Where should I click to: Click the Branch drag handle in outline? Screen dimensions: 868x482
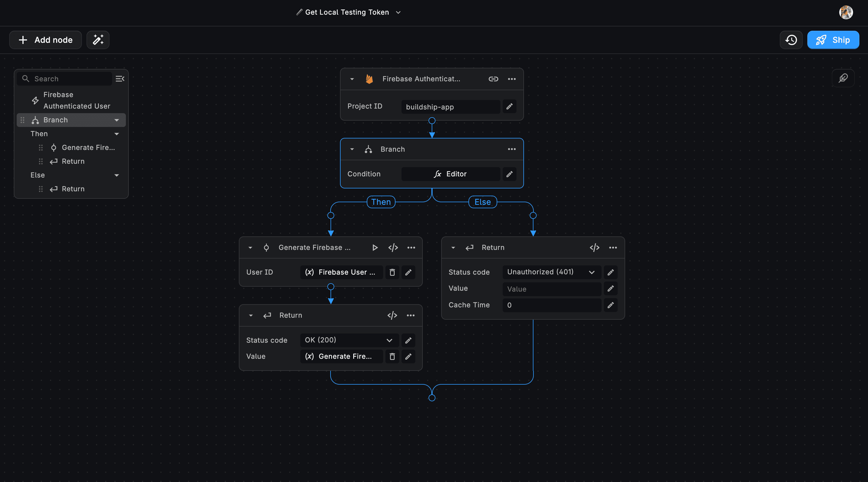pyautogui.click(x=22, y=120)
